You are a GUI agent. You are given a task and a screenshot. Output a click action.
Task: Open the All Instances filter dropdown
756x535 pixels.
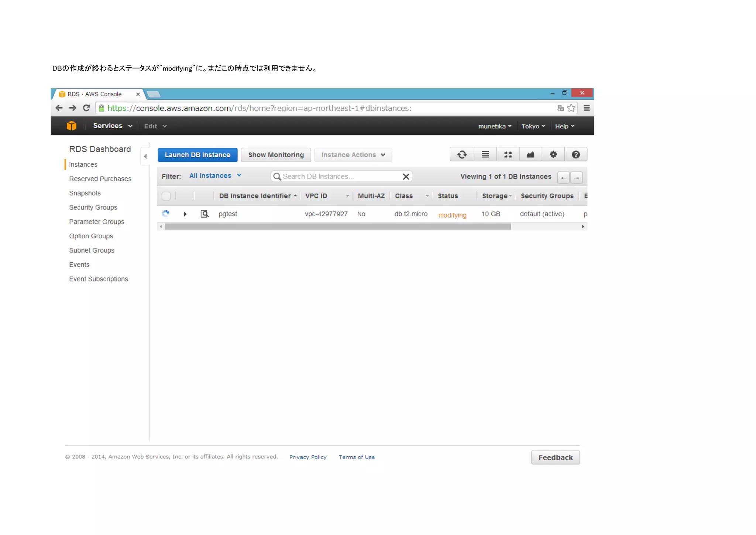pos(215,176)
